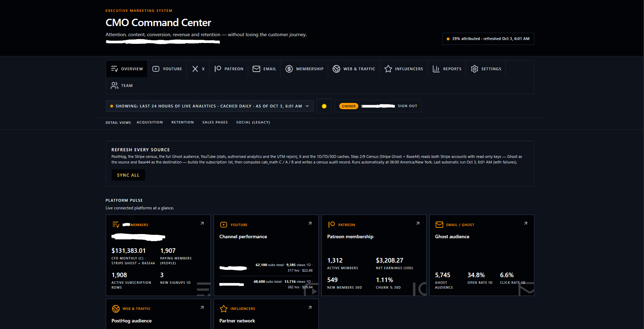Click the YouTube play icon in card header

tap(224, 225)
